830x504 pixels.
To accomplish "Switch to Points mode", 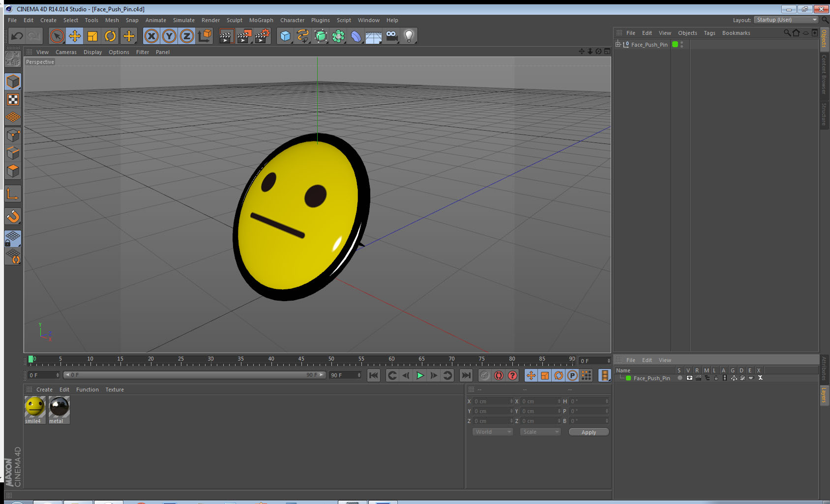I will [13, 135].
